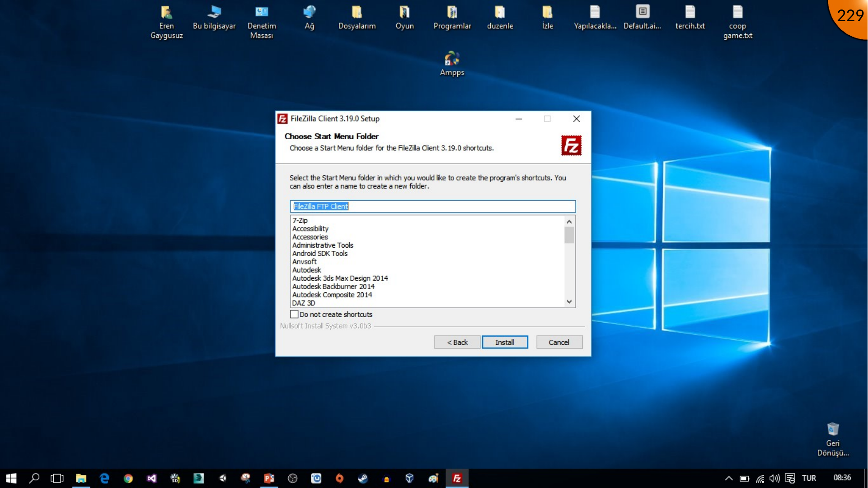Screen dimensions: 868x488
Task: Click the FileZilla taskbar button
Action: tap(457, 478)
